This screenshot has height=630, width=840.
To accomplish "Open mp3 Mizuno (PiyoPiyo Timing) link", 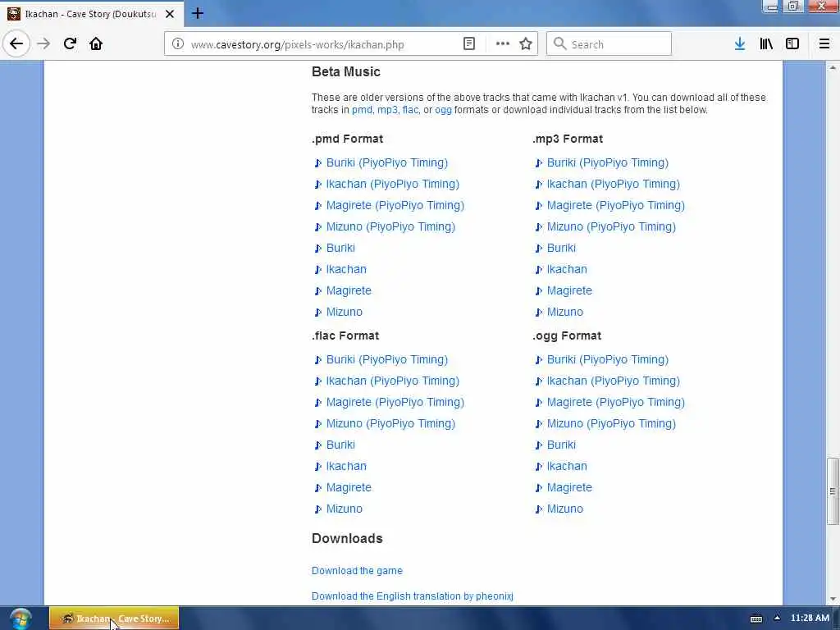I will (611, 227).
